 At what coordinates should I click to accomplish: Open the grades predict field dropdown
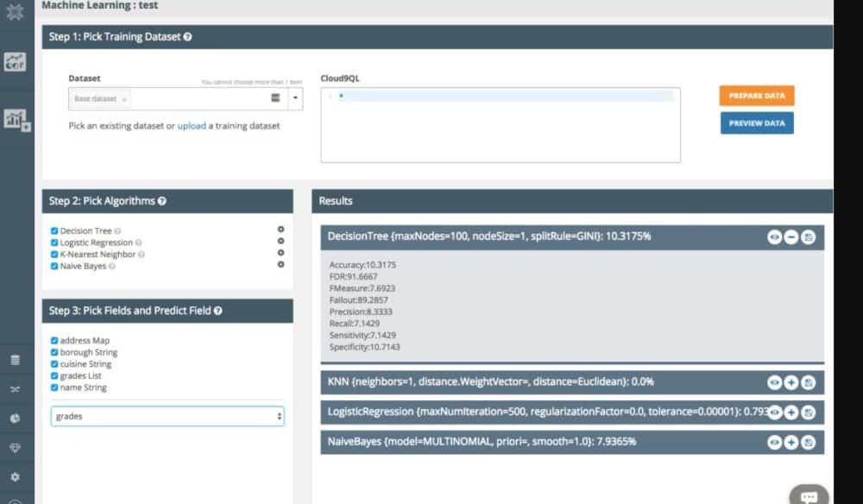tap(167, 417)
